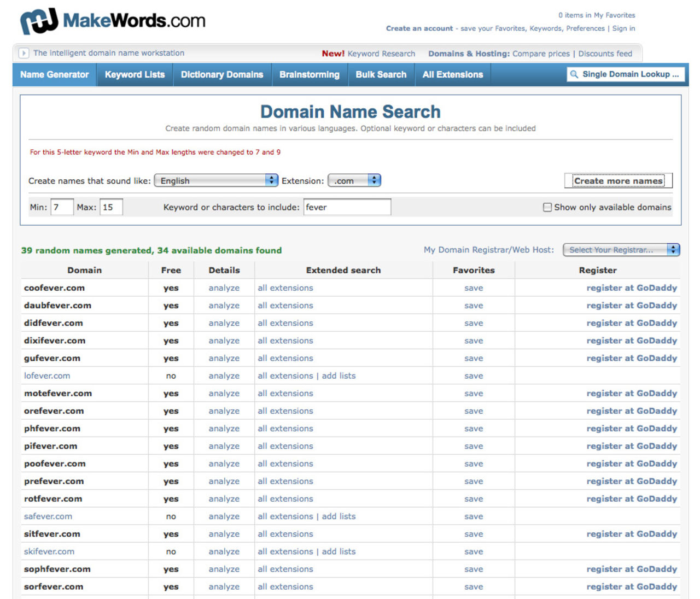The height and width of the screenshot is (599, 700).
Task: Click the Create an account link
Action: (x=419, y=28)
